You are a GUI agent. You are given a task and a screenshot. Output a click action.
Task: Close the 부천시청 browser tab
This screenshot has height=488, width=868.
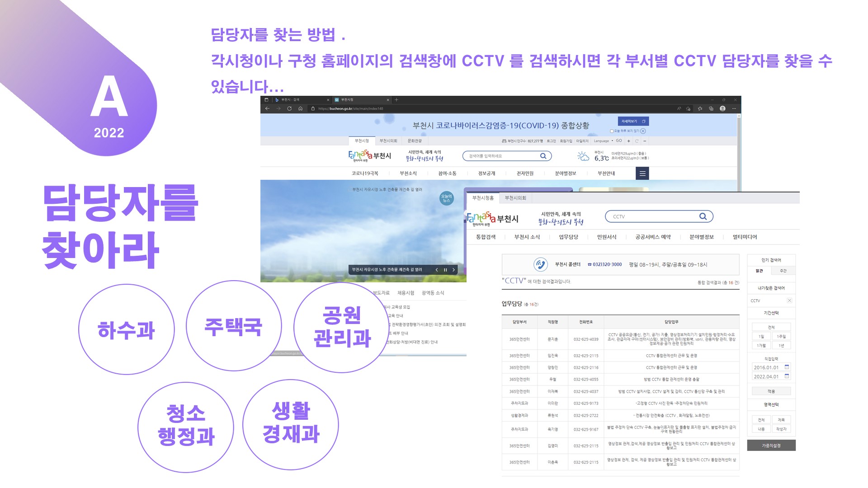tap(388, 100)
